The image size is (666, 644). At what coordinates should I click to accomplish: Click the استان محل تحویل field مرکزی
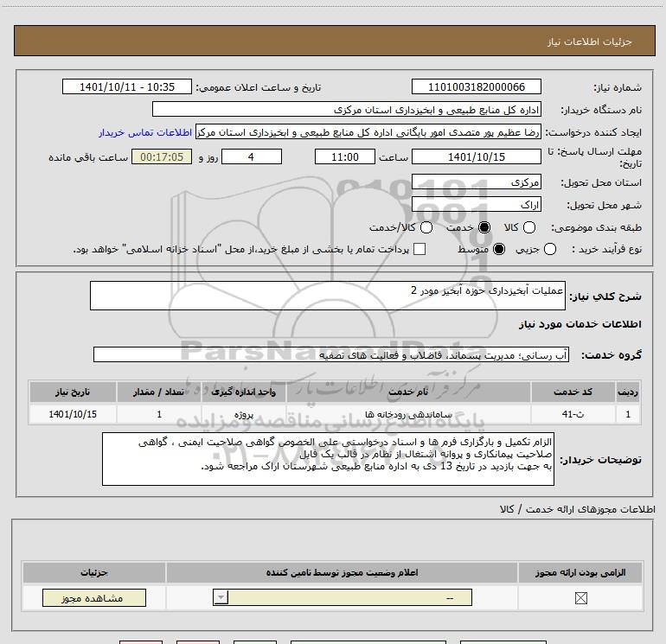(476, 182)
